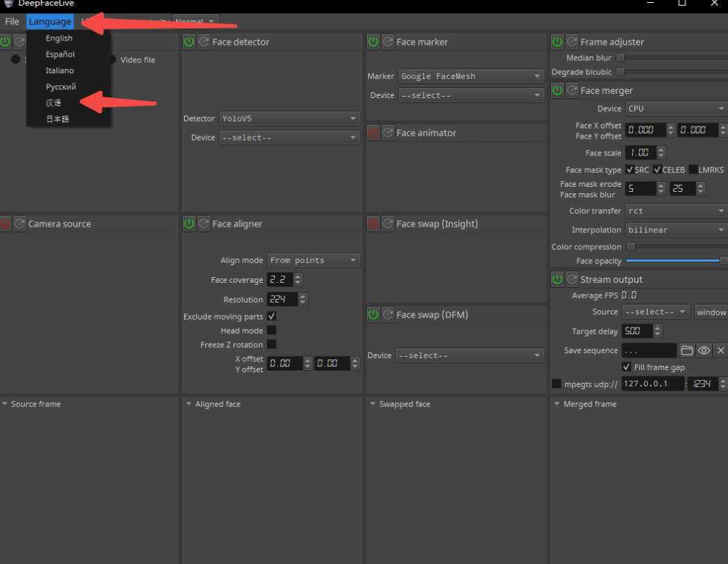This screenshot has width=728, height=564.
Task: Click the Stream output power icon
Action: 557,279
